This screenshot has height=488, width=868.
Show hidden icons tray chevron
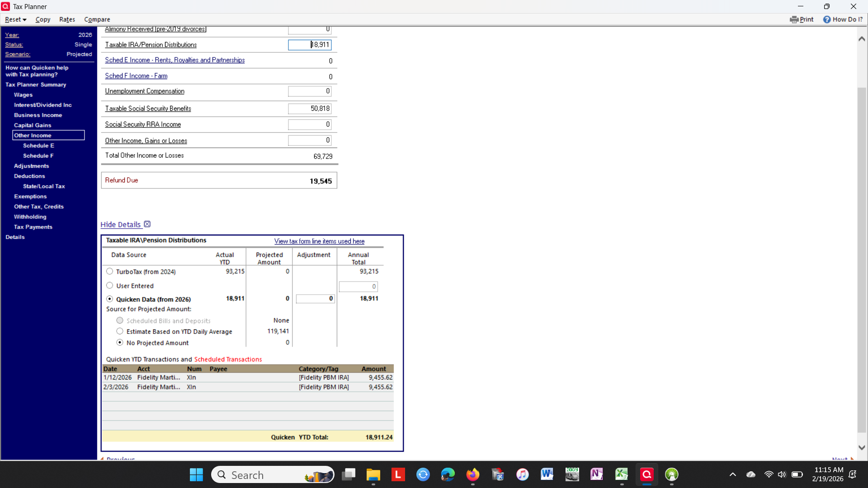(733, 474)
